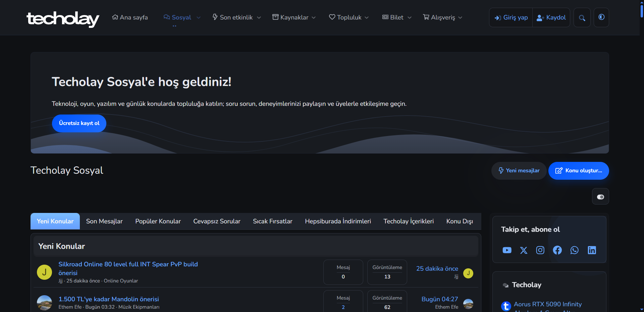Screen dimensions: 644x312
Task: Switch to Sıcak Fırsatlar tab
Action: pos(273,221)
